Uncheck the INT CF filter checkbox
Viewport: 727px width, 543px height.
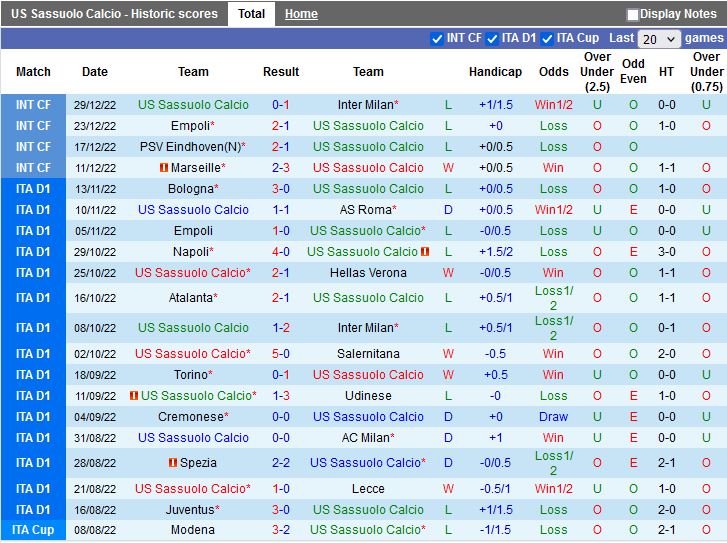(x=436, y=39)
